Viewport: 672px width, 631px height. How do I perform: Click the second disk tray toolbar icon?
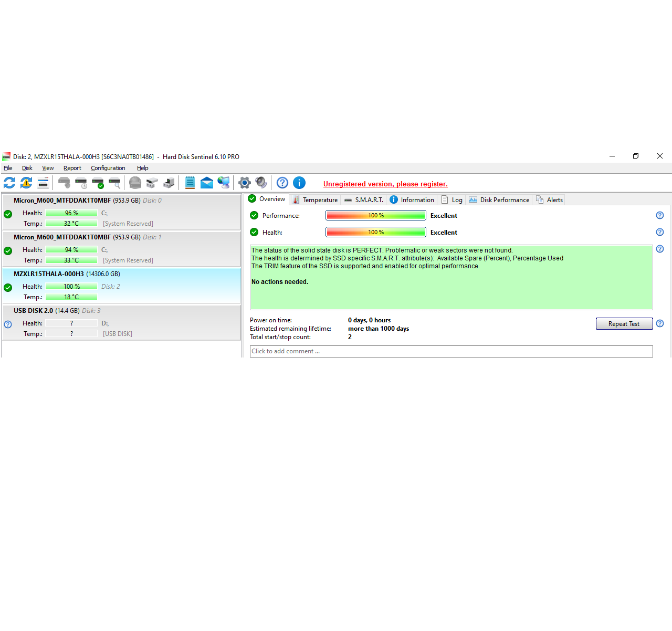point(169,183)
